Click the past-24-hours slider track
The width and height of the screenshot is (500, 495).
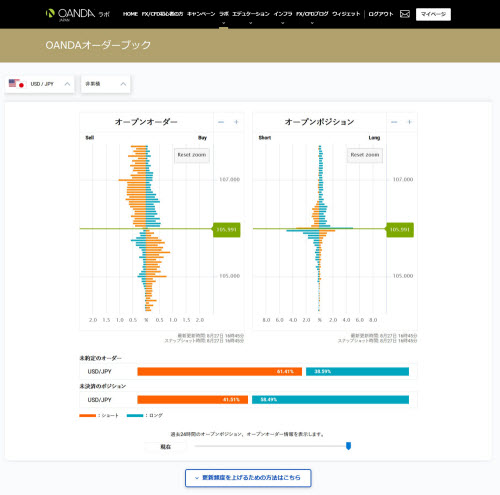[x=272, y=446]
